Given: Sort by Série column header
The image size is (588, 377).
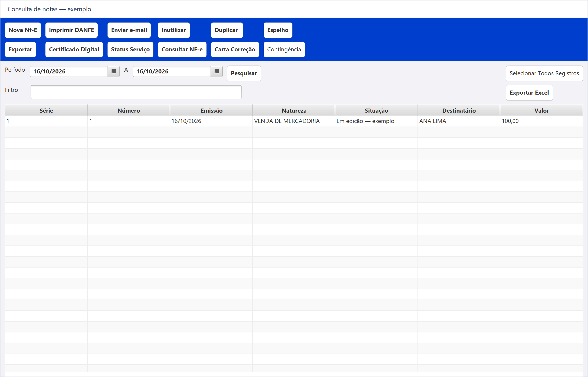Looking at the screenshot, I should tap(46, 110).
